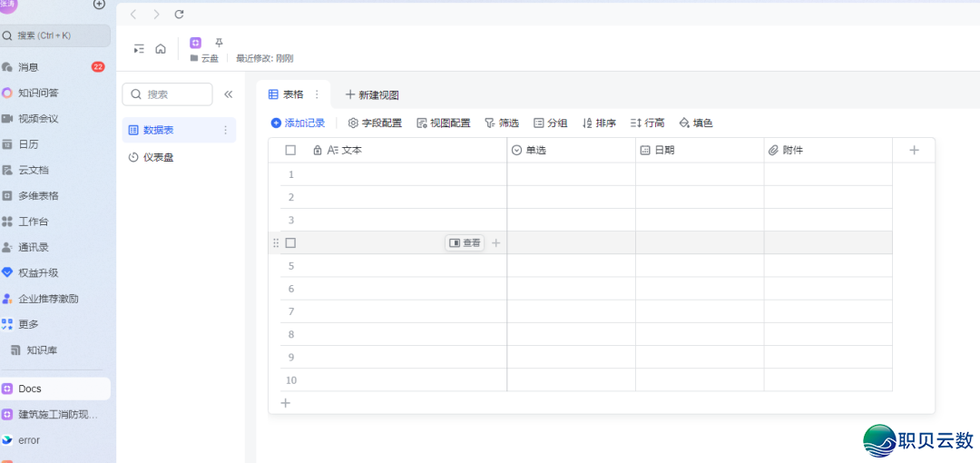Screen dimensions: 980x463
Task: Open the 数据表 more options menu
Action: point(226,130)
